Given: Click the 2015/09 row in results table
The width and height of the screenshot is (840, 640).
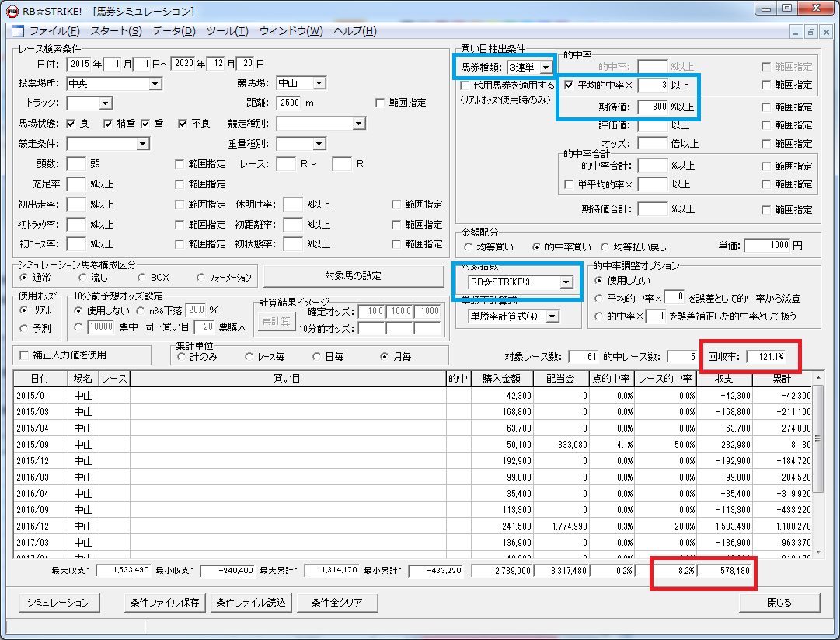Looking at the screenshot, I should click(x=413, y=444).
